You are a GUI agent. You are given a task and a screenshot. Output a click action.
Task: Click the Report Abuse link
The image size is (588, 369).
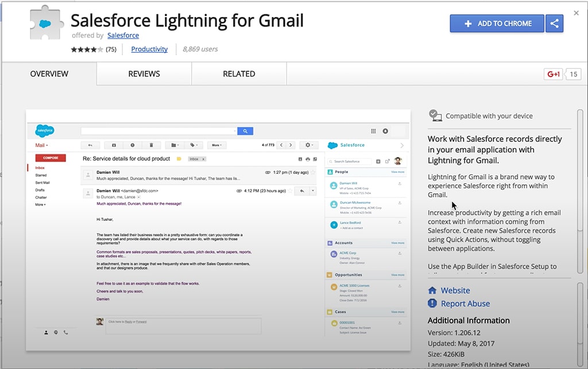click(465, 304)
